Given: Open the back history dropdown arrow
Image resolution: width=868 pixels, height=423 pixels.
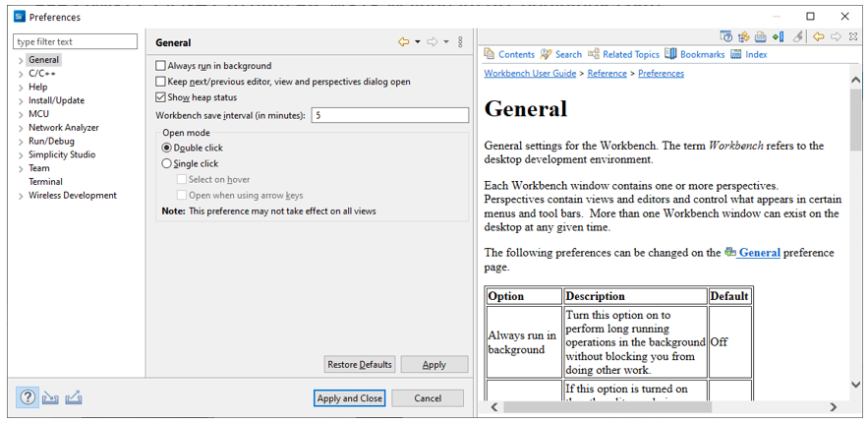Looking at the screenshot, I should (417, 42).
